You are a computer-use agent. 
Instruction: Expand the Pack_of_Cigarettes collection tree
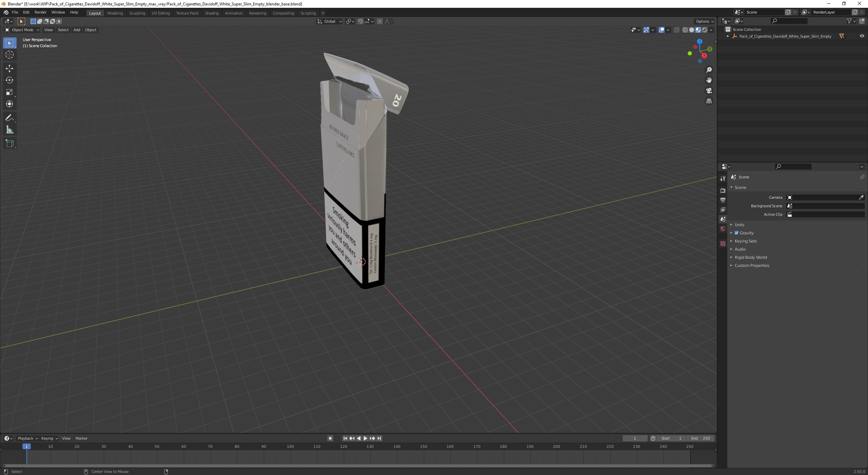728,36
